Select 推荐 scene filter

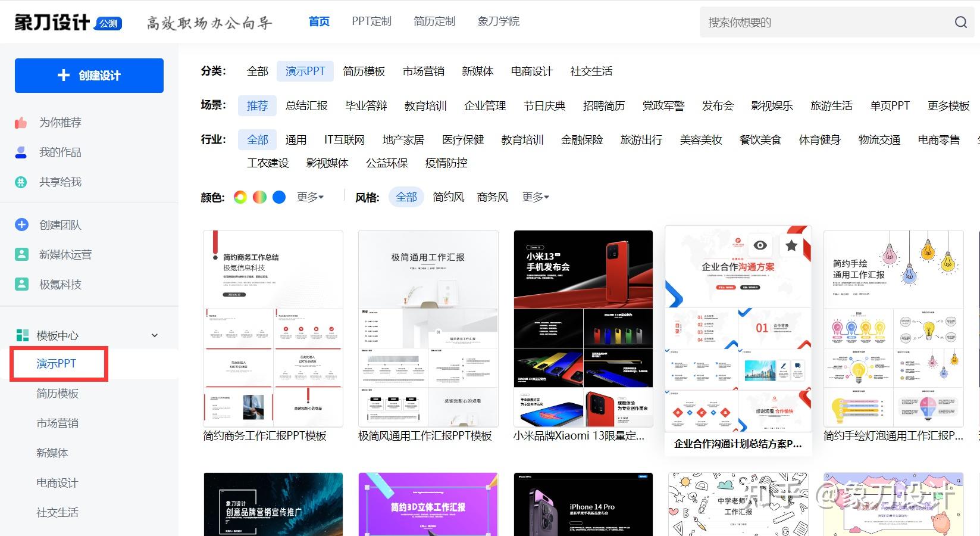pyautogui.click(x=258, y=105)
